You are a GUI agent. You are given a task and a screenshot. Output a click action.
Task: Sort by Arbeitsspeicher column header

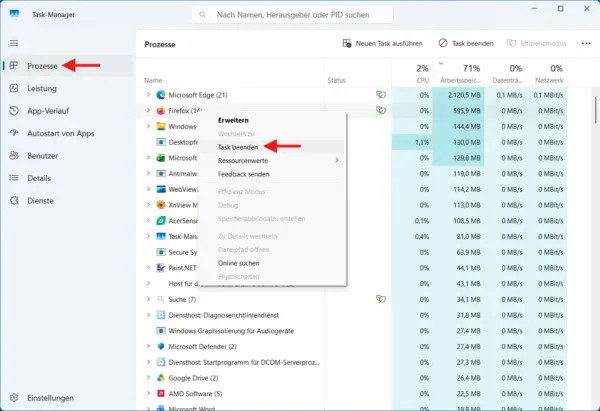tap(458, 73)
